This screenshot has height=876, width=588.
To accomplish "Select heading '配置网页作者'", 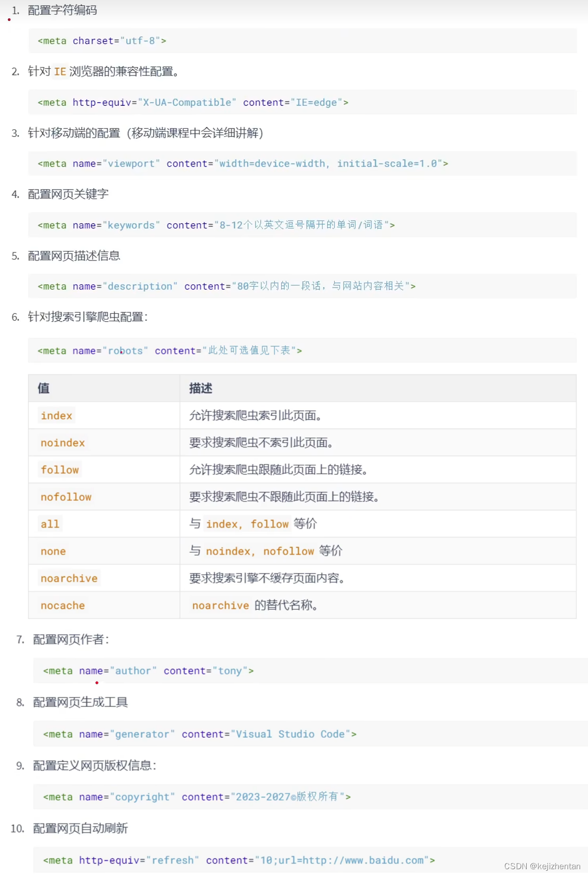I will click(71, 640).
